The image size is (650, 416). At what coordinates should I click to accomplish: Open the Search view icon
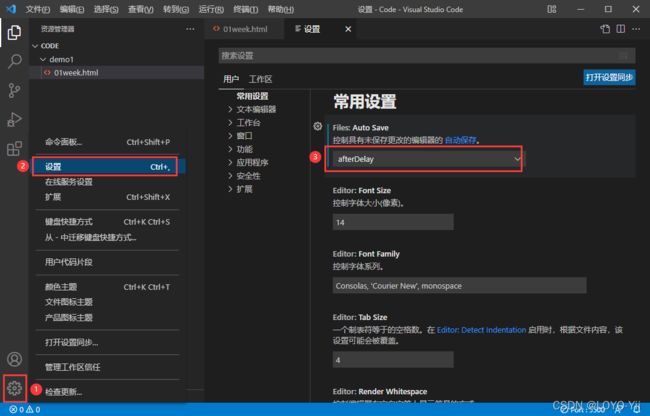14,61
